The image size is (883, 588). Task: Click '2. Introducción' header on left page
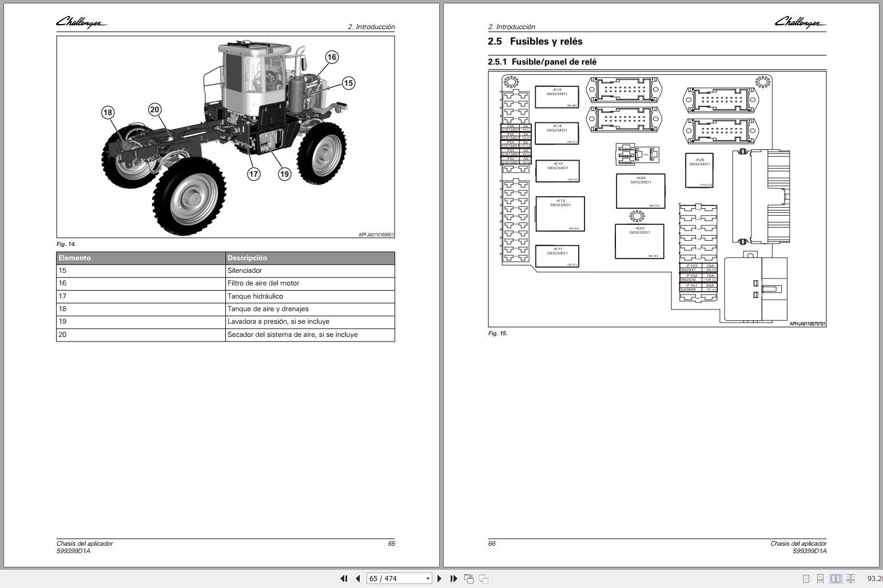(x=371, y=27)
